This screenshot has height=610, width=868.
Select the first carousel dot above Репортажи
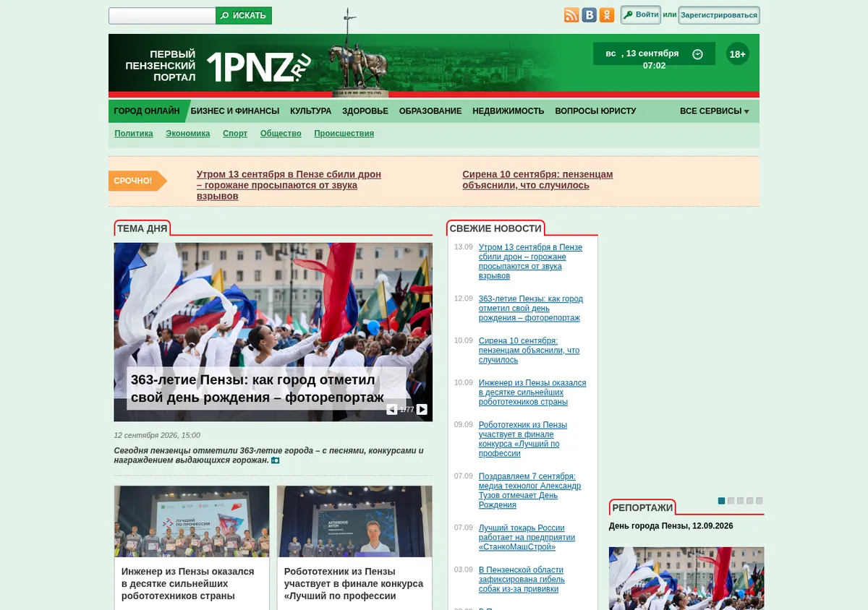click(721, 501)
